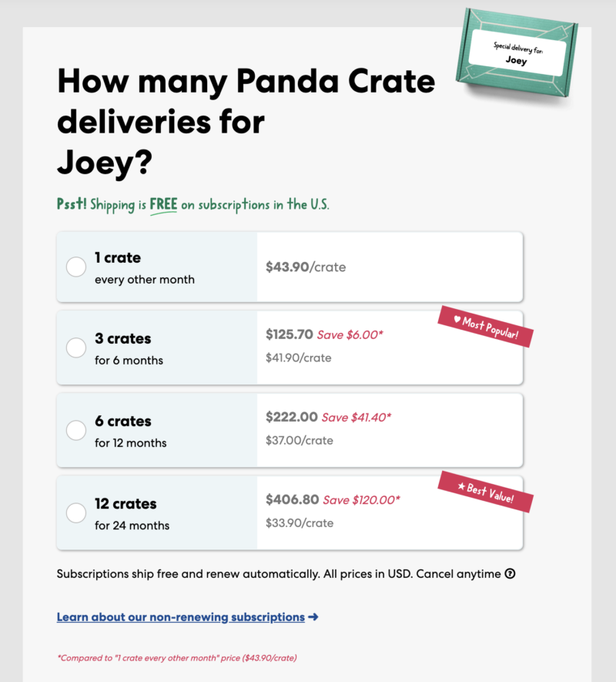616x682 pixels.
Task: Select the 3 crates for 6 months plan
Action: (75, 348)
